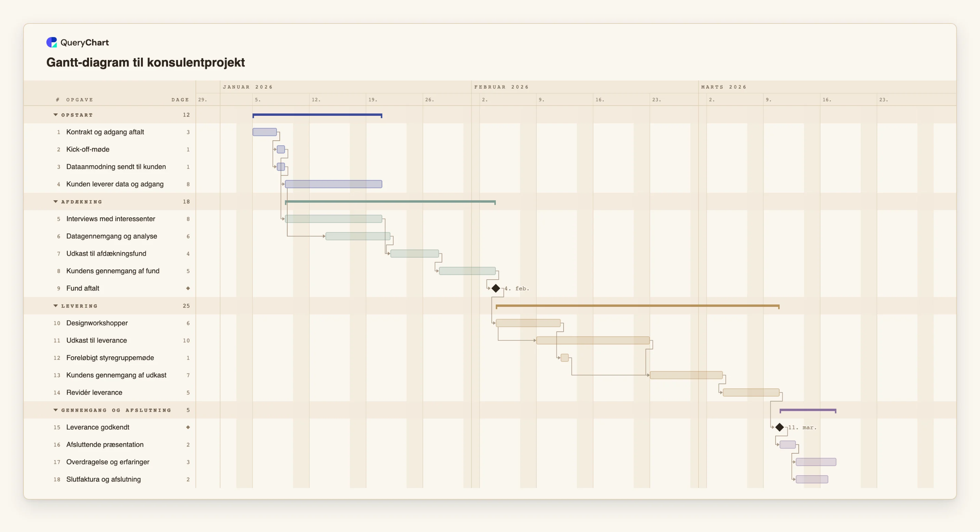Click the Kundens gennemgang af fund bar

467,271
